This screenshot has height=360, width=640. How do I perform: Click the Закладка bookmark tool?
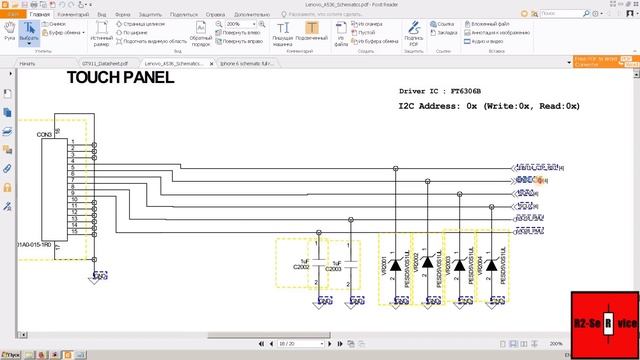click(x=443, y=33)
